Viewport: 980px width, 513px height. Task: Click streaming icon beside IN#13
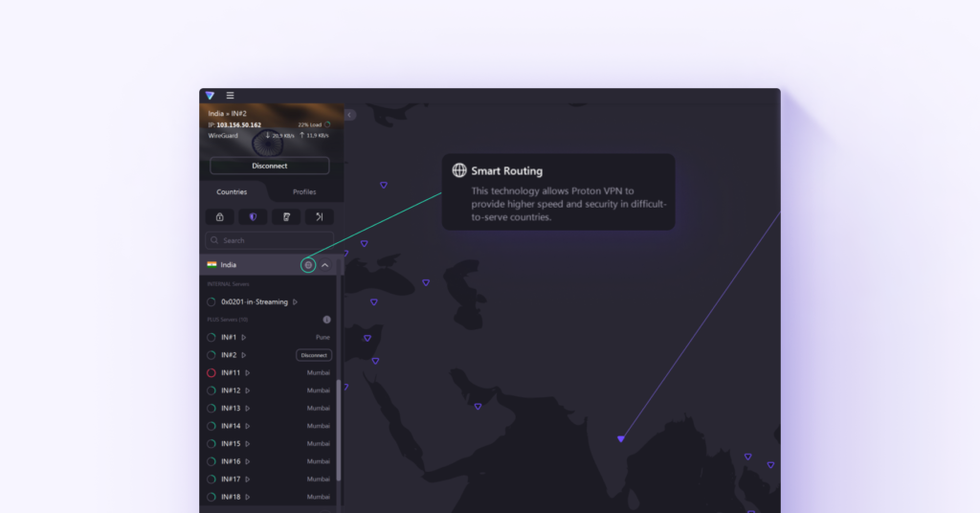248,408
